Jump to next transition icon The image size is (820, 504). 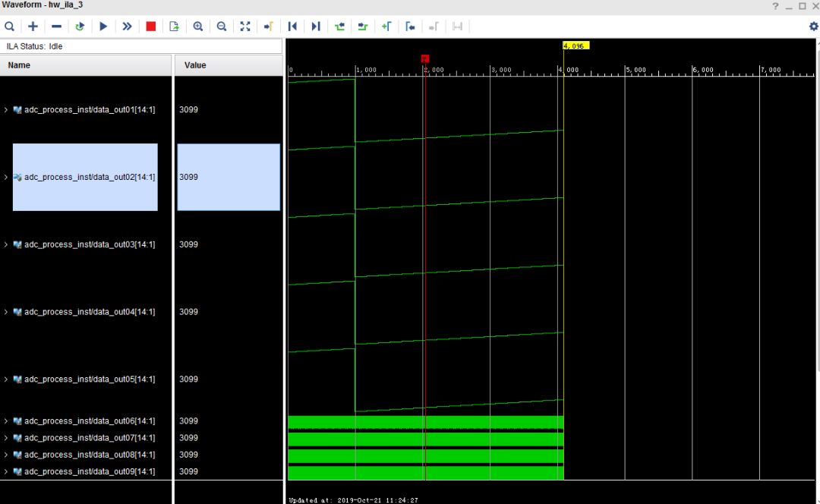pos(362,26)
